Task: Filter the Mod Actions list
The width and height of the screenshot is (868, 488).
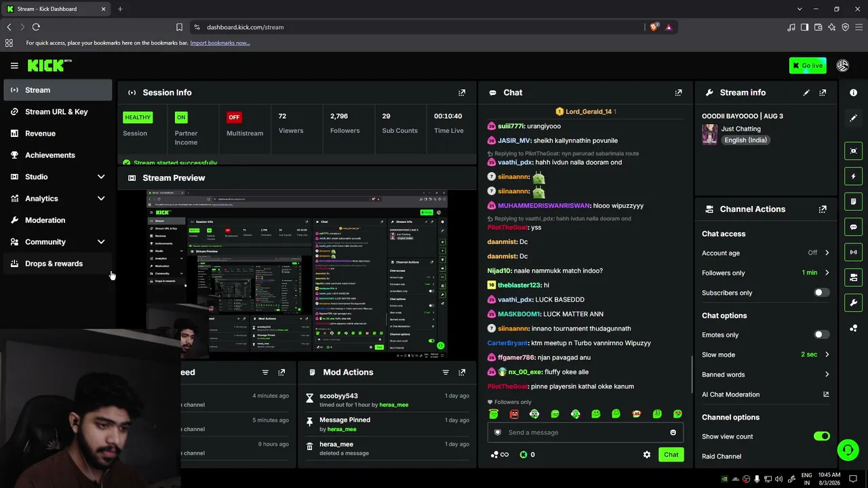Action: [x=446, y=372]
